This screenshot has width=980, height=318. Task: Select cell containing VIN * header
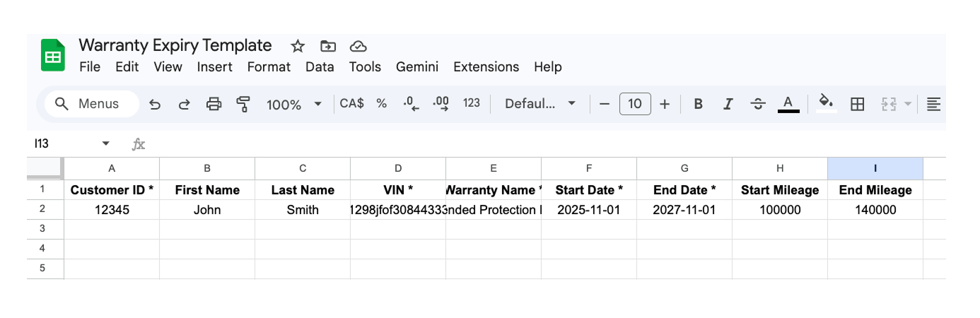(x=398, y=190)
